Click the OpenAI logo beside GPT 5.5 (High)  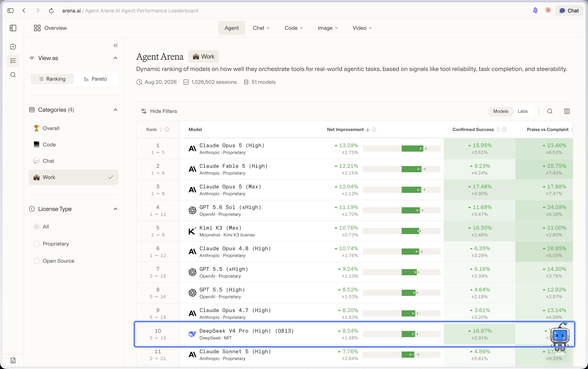pyautogui.click(x=192, y=293)
